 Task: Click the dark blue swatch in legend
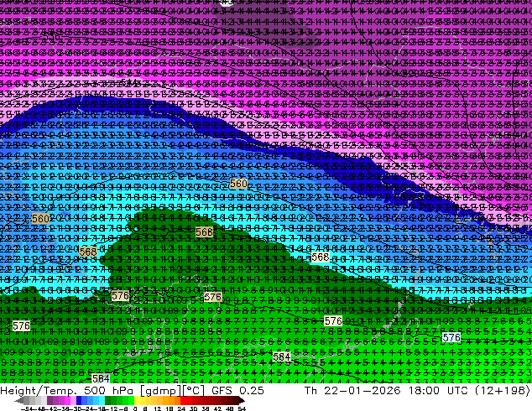(79, 400)
